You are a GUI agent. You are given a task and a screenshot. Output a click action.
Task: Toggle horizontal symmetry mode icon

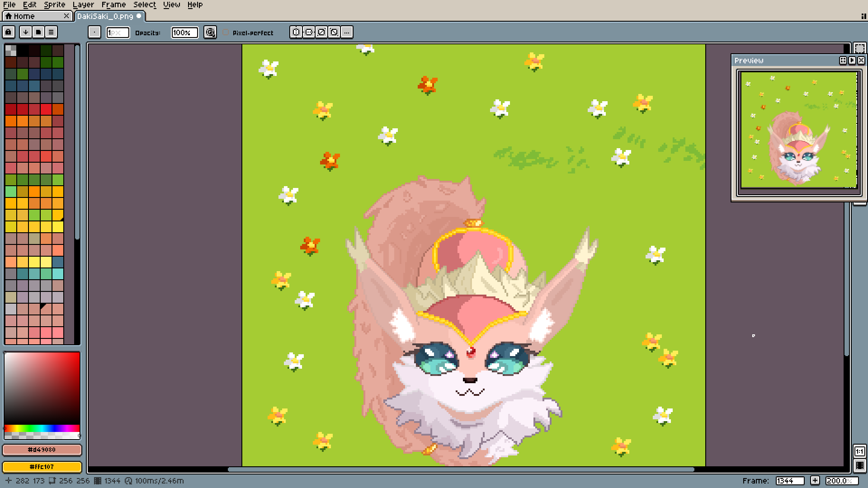coord(296,32)
